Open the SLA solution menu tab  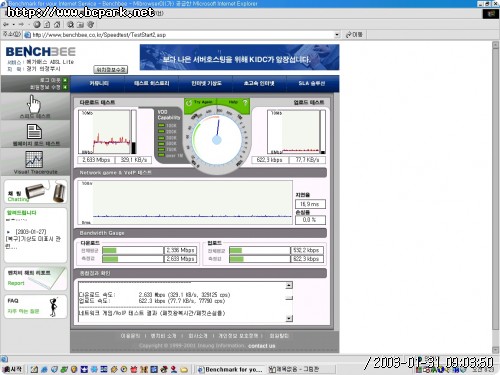(312, 83)
